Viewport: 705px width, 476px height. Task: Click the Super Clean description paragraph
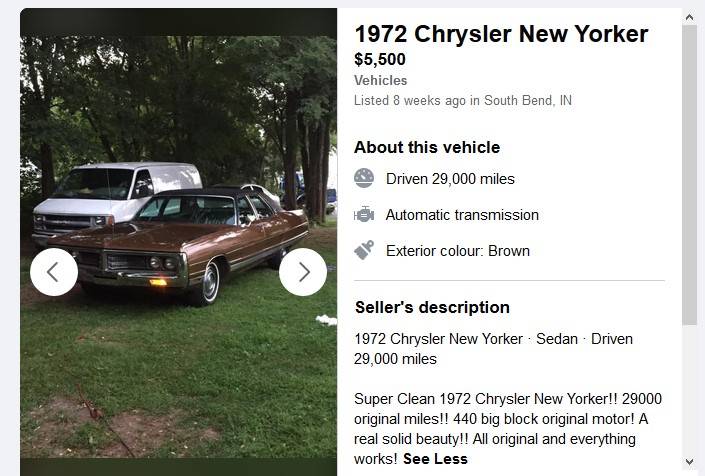507,419
